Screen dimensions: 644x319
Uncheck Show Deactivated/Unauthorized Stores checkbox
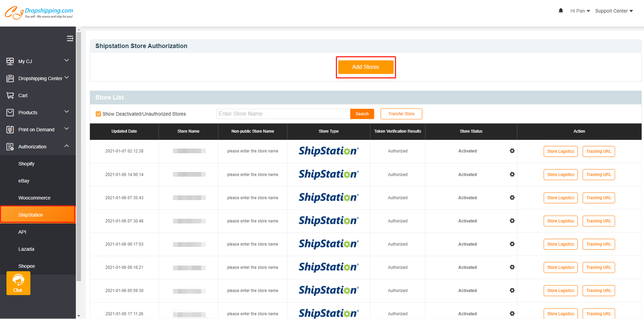(x=98, y=114)
